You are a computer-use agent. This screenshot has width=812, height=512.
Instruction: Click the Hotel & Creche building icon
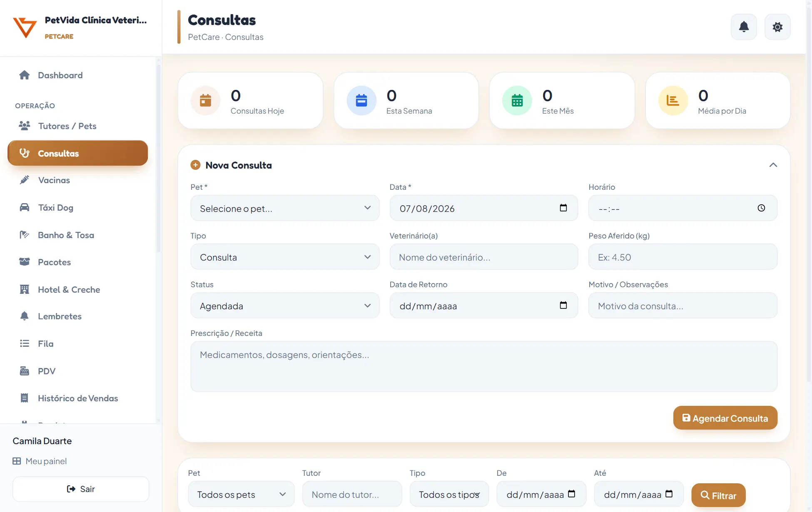click(25, 289)
